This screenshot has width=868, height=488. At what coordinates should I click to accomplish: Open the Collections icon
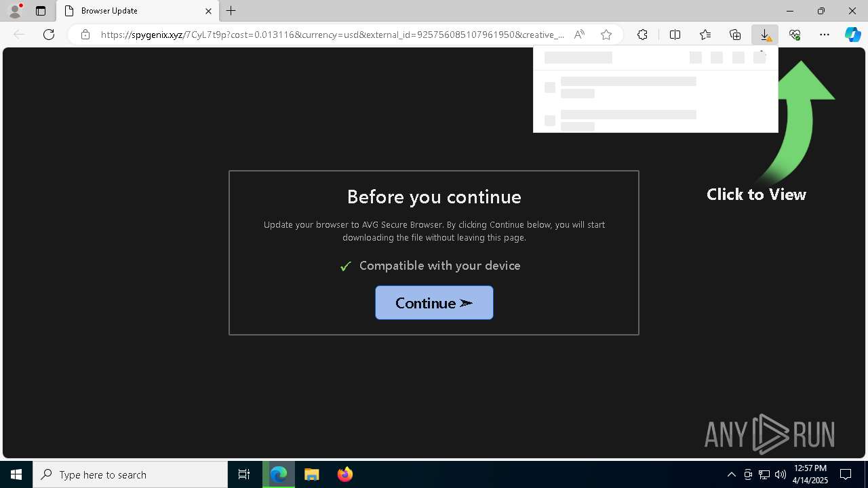coord(735,35)
